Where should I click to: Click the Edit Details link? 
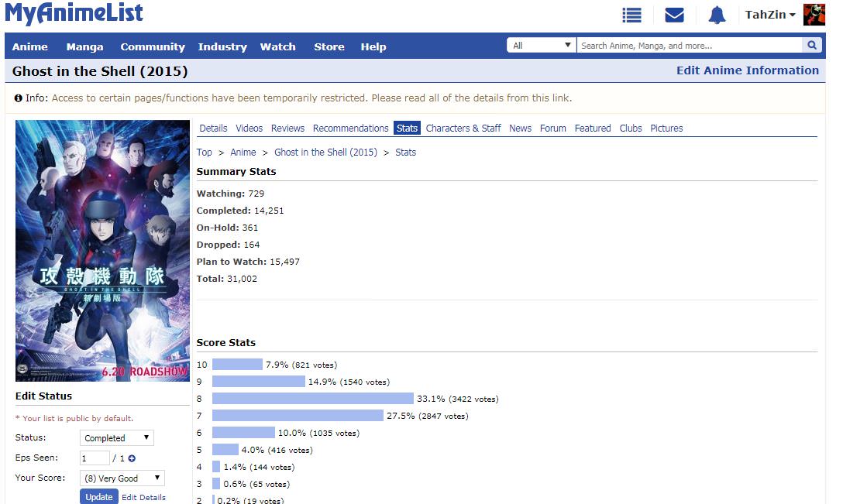(143, 497)
